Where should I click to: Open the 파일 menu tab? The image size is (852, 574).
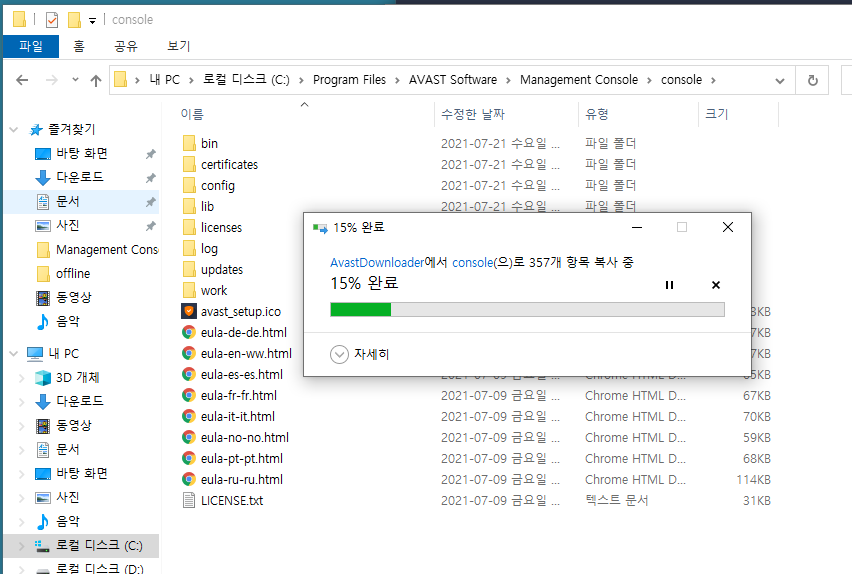click(x=31, y=46)
